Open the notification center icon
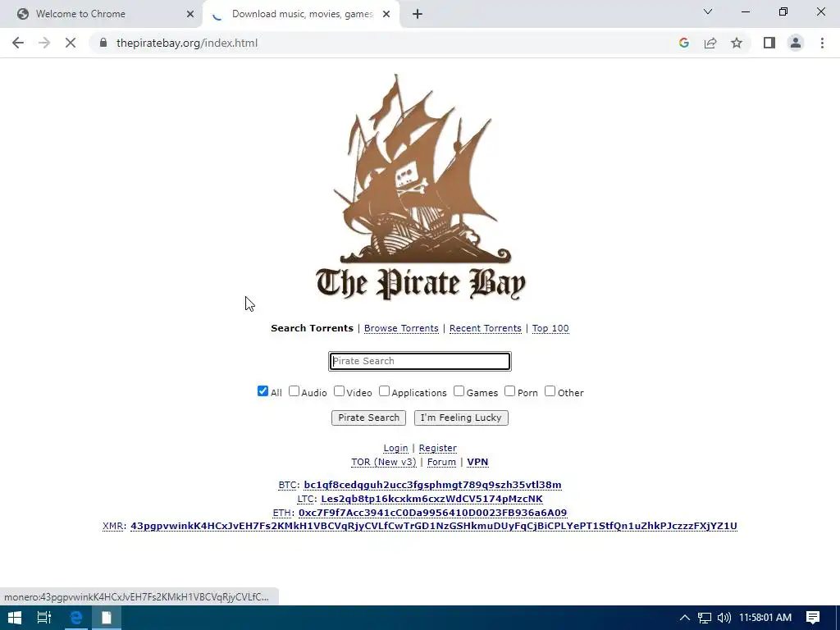 pyautogui.click(x=813, y=618)
